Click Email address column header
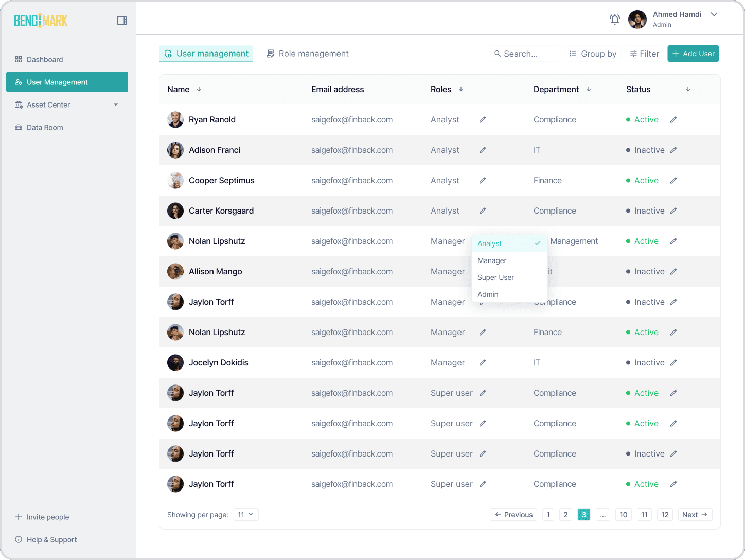745x560 pixels. [x=338, y=89]
